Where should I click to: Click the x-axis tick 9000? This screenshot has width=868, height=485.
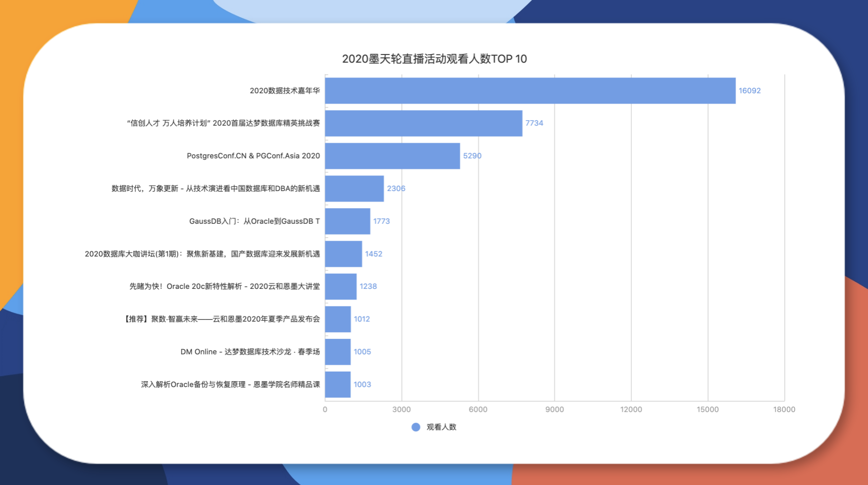pos(555,409)
